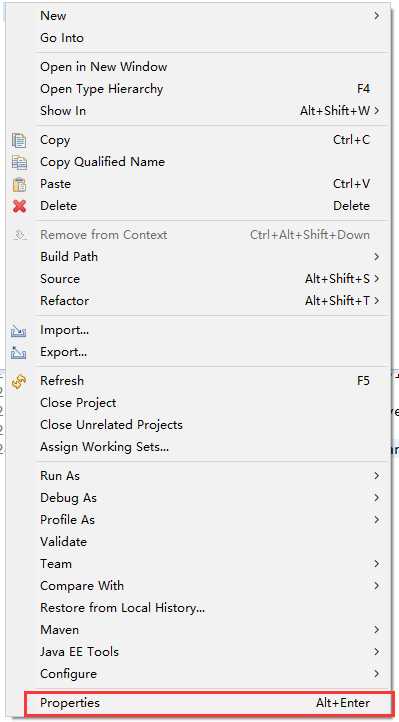
Task: Open Properties from the context menu
Action: tap(209, 703)
